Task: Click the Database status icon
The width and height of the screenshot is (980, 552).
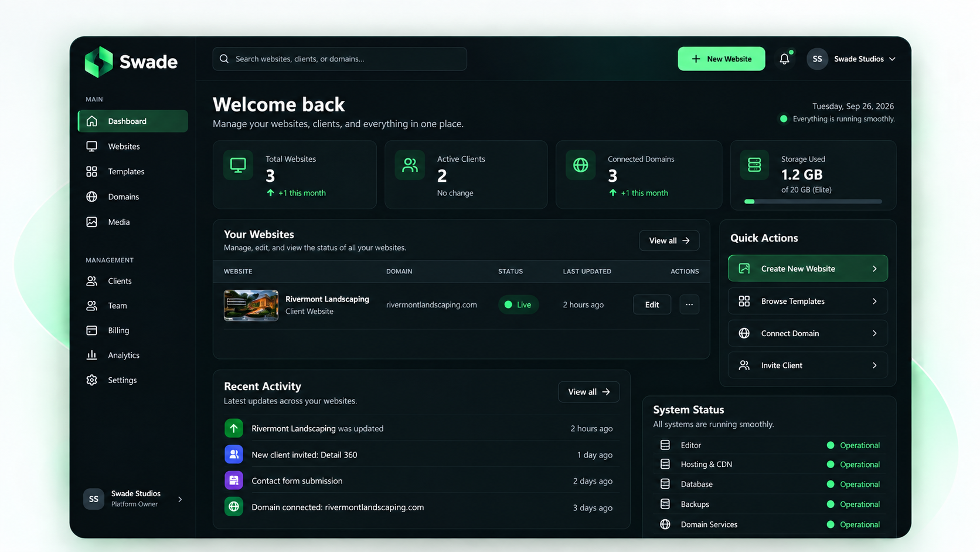Action: pos(665,484)
